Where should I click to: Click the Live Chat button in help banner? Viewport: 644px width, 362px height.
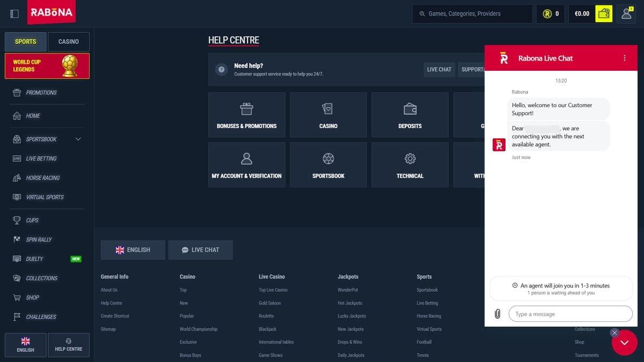(439, 70)
